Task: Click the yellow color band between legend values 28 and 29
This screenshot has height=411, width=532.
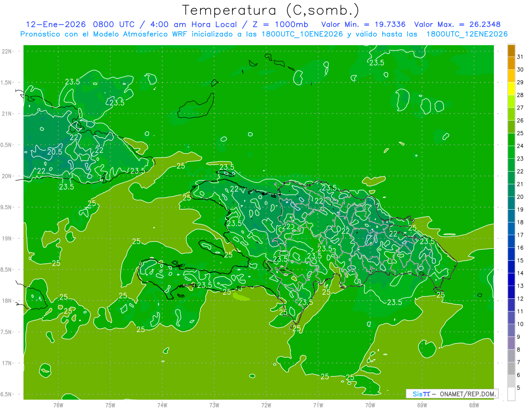Action: pos(511,89)
